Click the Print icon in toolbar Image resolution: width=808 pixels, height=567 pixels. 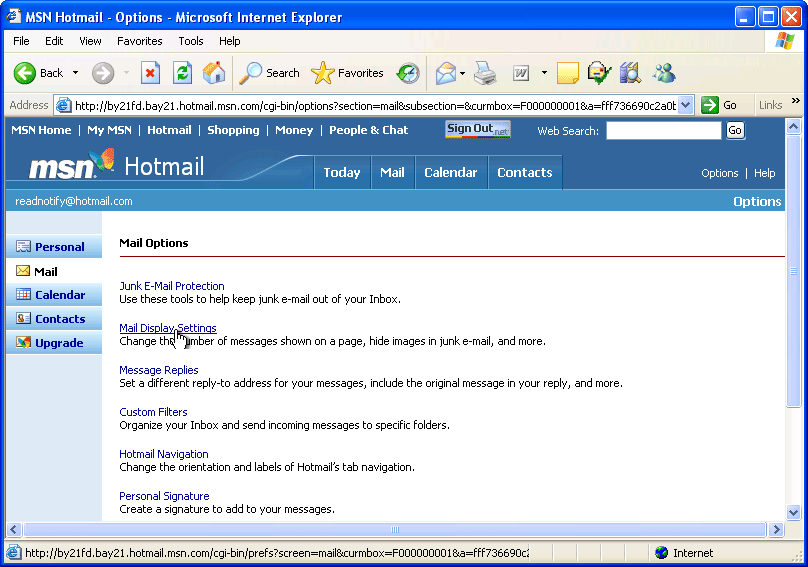pyautogui.click(x=485, y=73)
